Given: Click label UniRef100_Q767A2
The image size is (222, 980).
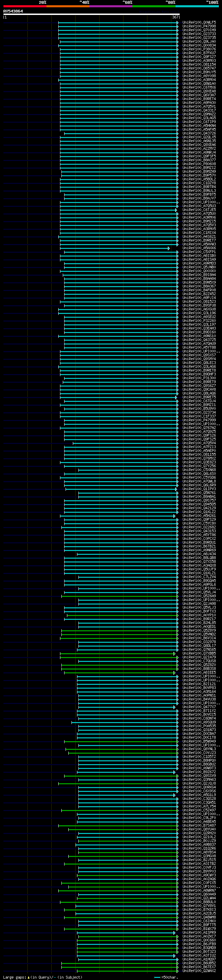Looking at the screenshot, I should click(199, 428).
